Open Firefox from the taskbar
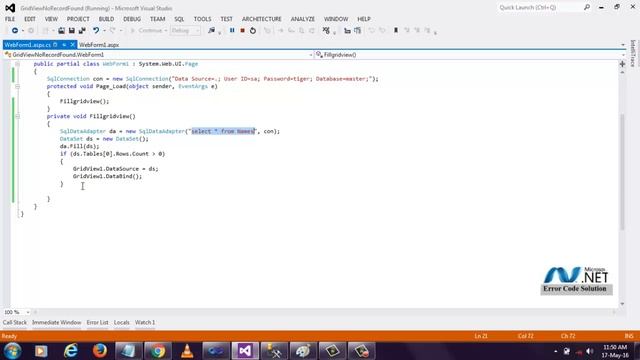The image size is (640, 360). [100, 351]
